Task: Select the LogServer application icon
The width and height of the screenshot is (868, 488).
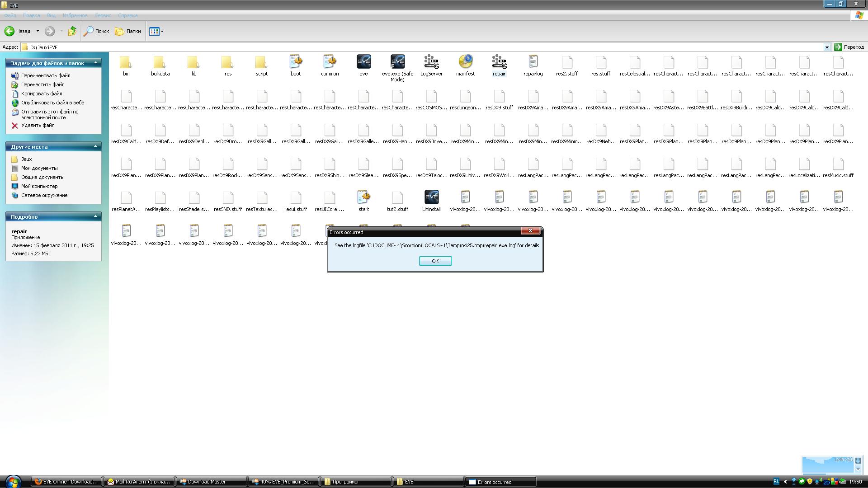Action: pos(431,62)
